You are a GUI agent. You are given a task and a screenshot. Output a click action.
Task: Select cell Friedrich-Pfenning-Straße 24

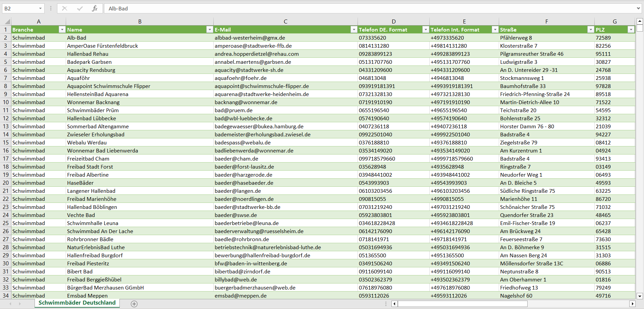pos(547,94)
